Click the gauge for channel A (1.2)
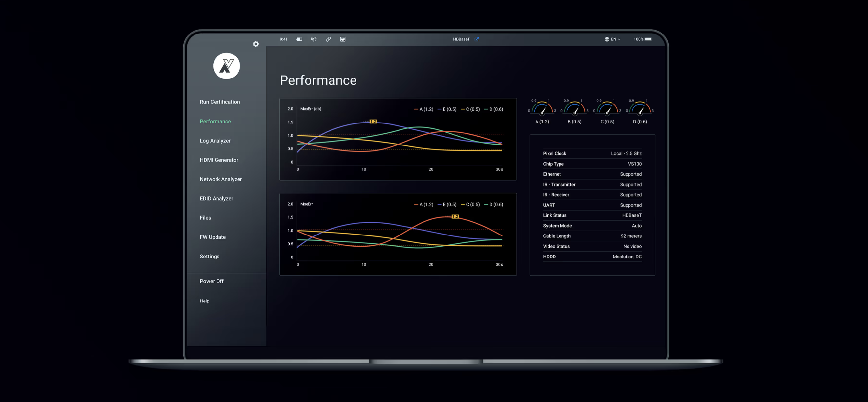868x402 pixels. [x=542, y=108]
